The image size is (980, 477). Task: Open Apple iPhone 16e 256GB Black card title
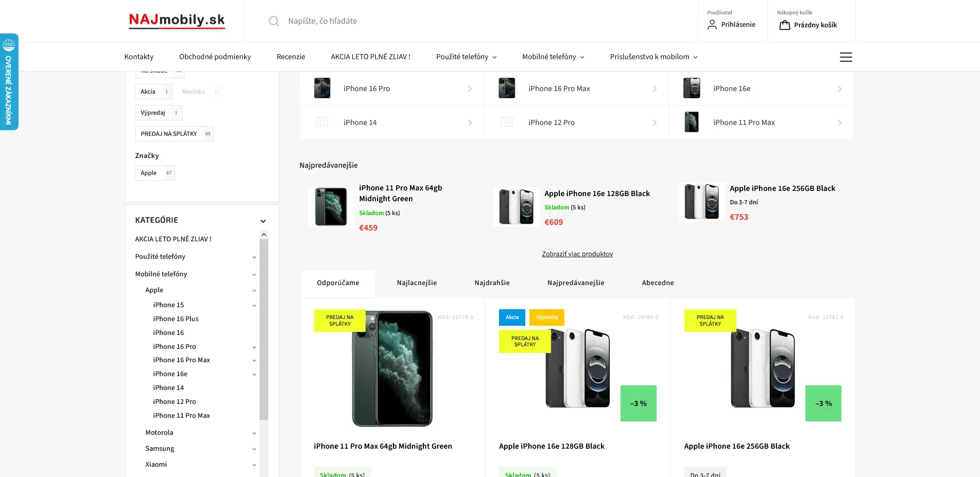tap(737, 447)
